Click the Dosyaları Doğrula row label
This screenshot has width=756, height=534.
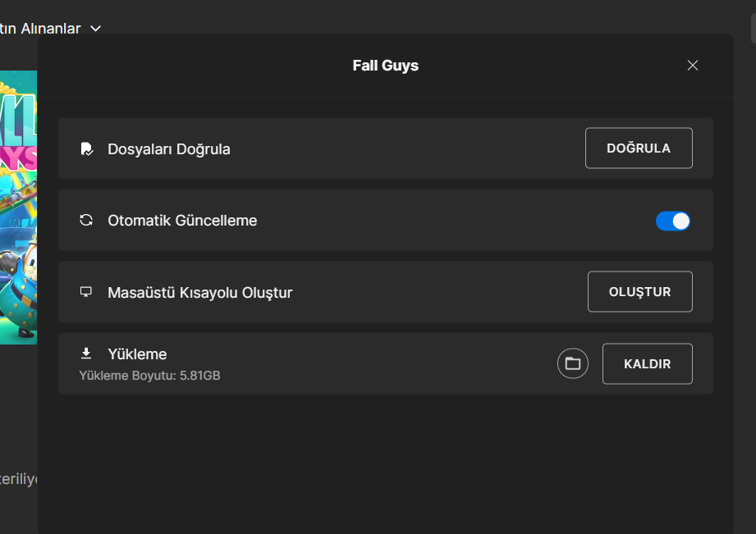[x=169, y=149]
